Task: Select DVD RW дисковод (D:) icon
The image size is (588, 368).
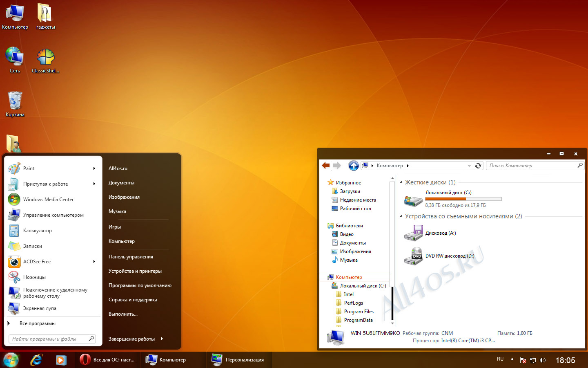Action: 413,256
